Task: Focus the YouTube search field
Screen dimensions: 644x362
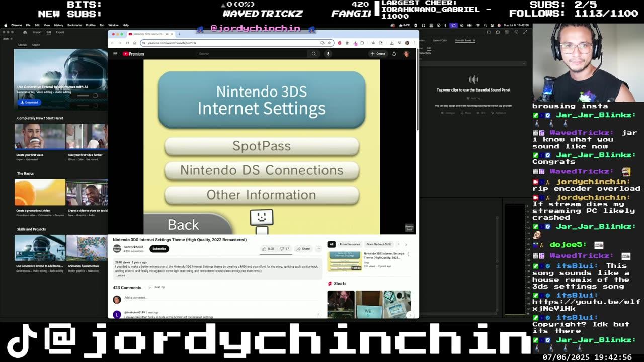Action: [x=252, y=54]
